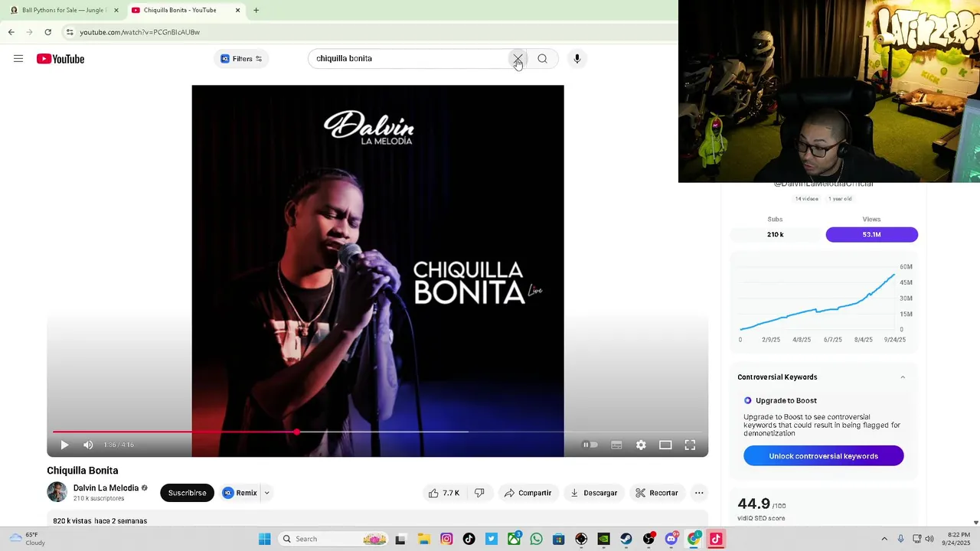Go back in the browser
The image size is (980, 551).
(11, 32)
